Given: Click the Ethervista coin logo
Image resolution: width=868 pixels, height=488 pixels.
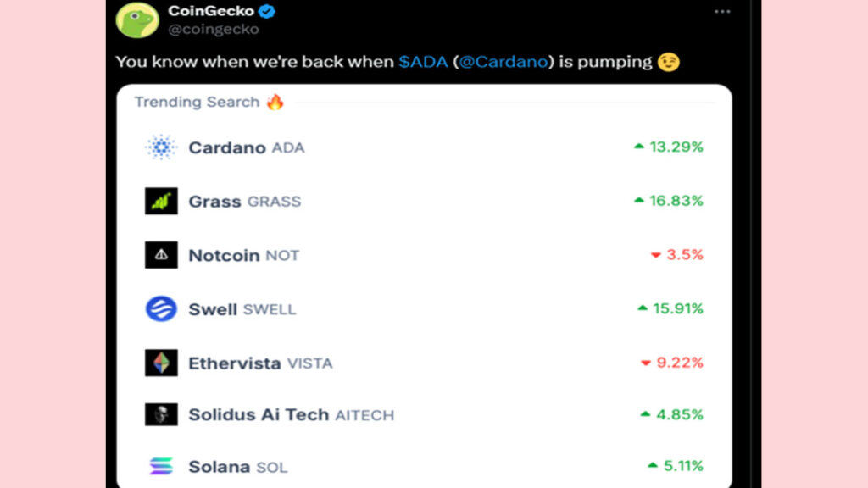Looking at the screenshot, I should pyautogui.click(x=160, y=363).
